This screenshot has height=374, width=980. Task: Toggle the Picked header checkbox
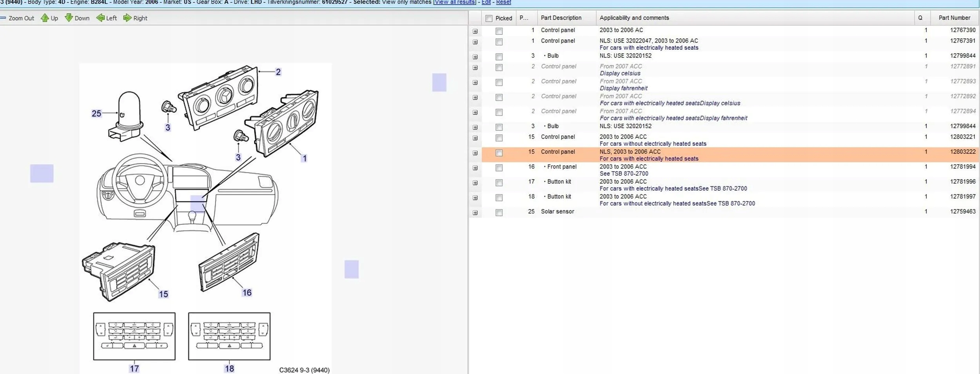pyautogui.click(x=489, y=18)
